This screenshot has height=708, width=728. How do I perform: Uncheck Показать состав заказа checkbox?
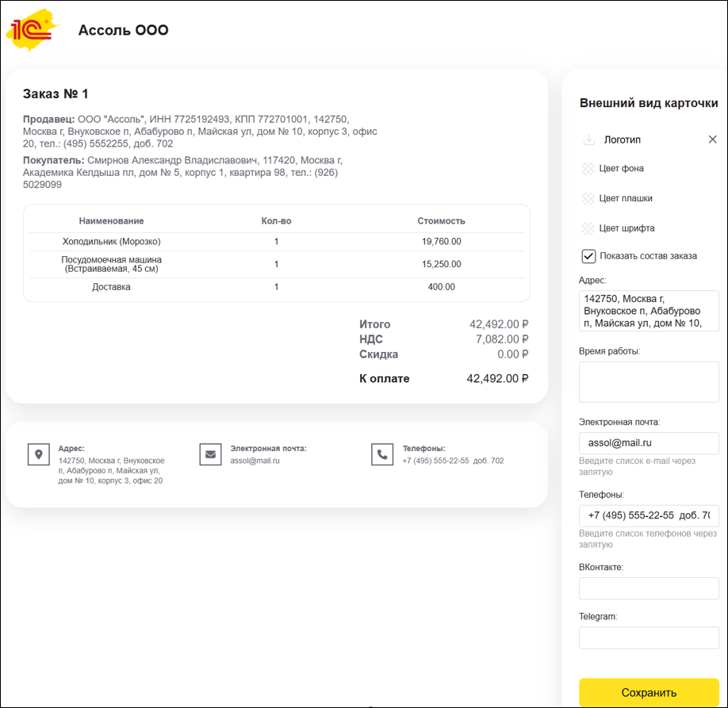pos(588,256)
